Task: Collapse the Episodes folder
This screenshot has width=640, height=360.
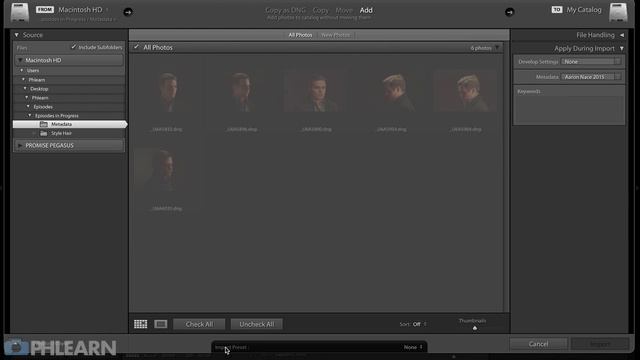Action: point(28,106)
